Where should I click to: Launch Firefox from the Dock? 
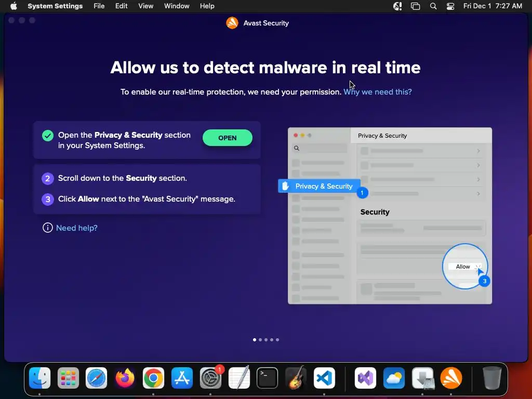pyautogui.click(x=125, y=378)
